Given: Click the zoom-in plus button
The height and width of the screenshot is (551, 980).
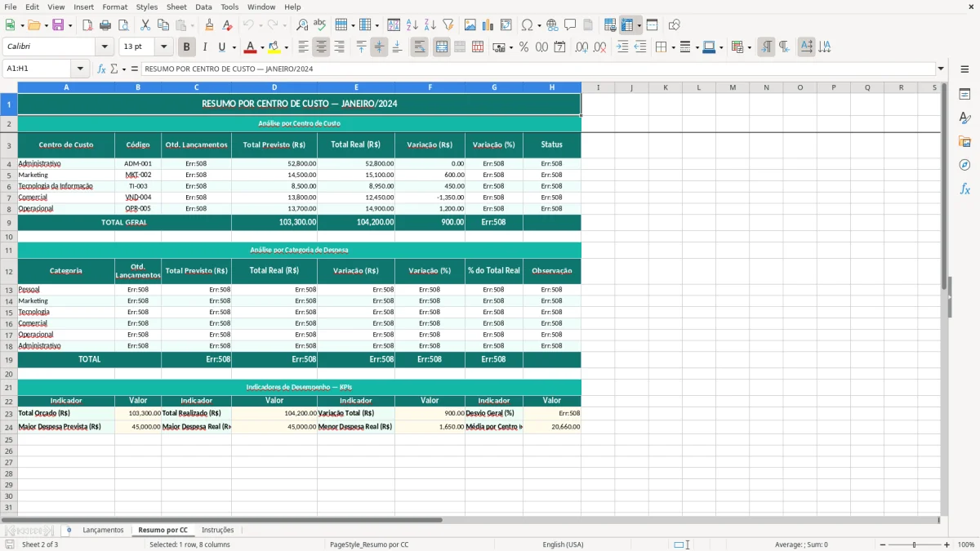Looking at the screenshot, I should click(947, 544).
